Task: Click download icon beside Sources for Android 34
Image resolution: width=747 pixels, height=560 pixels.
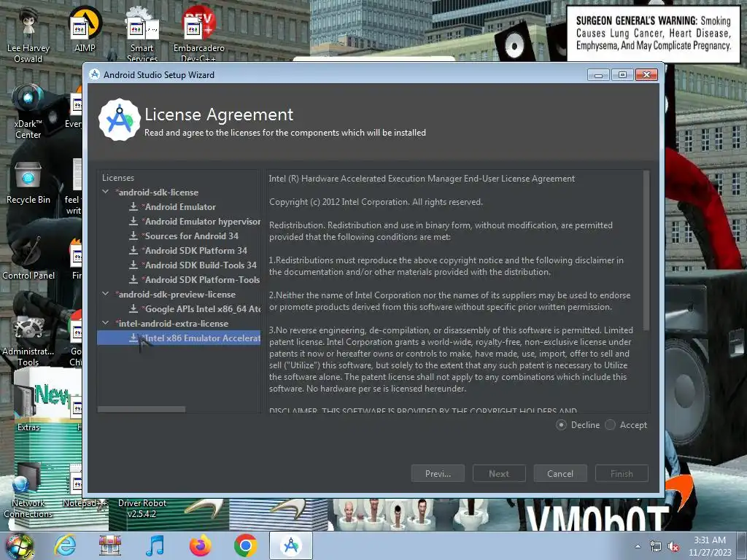Action: click(133, 236)
